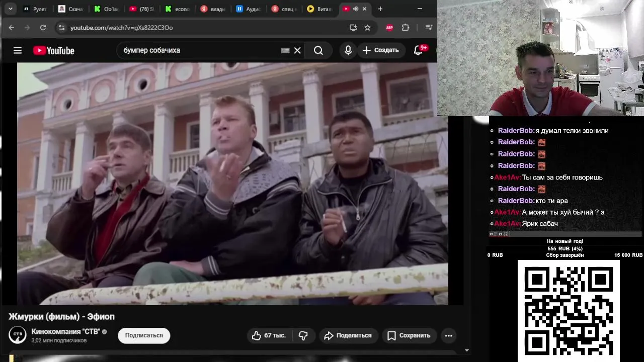Click the Создать create button

click(381, 50)
